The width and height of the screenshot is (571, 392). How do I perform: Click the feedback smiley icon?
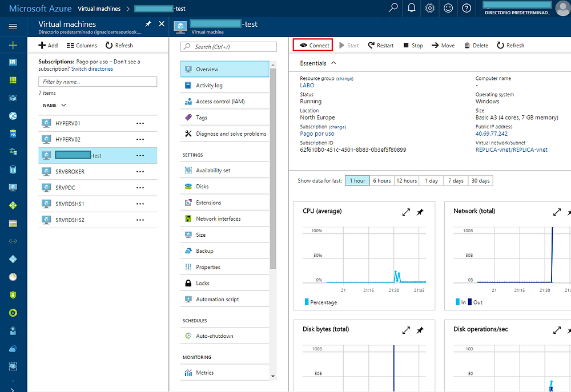tap(448, 8)
